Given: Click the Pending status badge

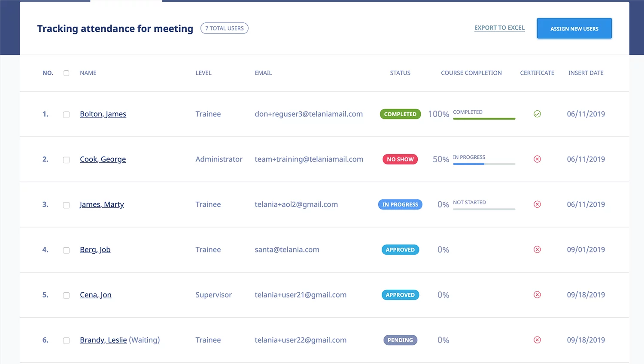Looking at the screenshot, I should (x=400, y=340).
